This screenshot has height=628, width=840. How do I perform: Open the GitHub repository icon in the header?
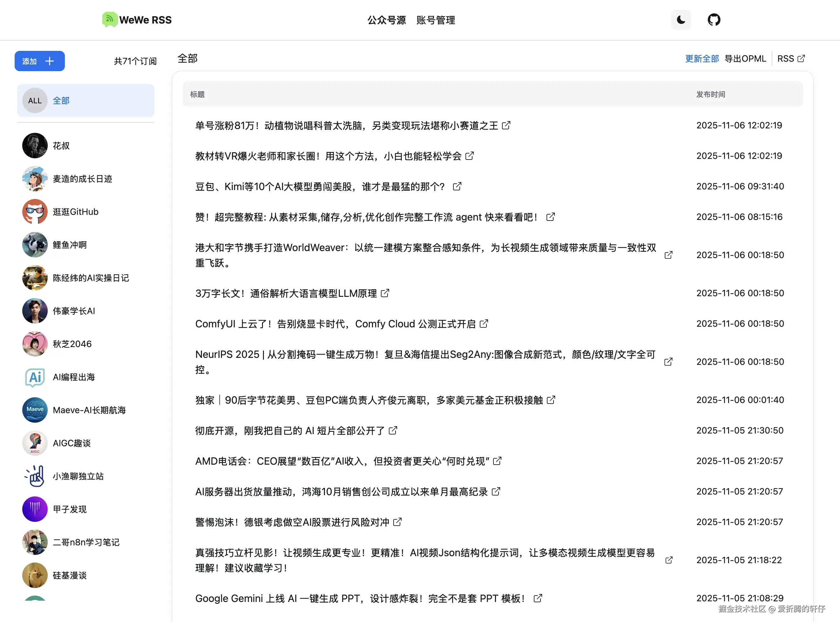tap(714, 20)
